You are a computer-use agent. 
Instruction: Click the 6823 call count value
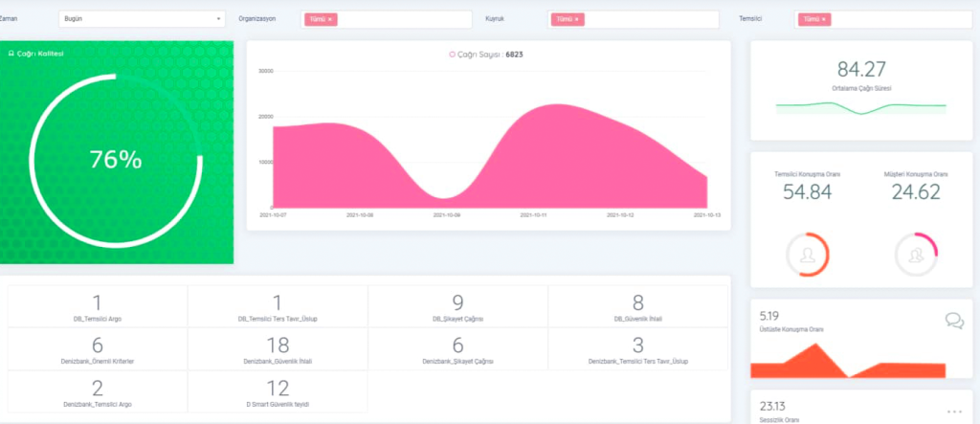coord(514,55)
